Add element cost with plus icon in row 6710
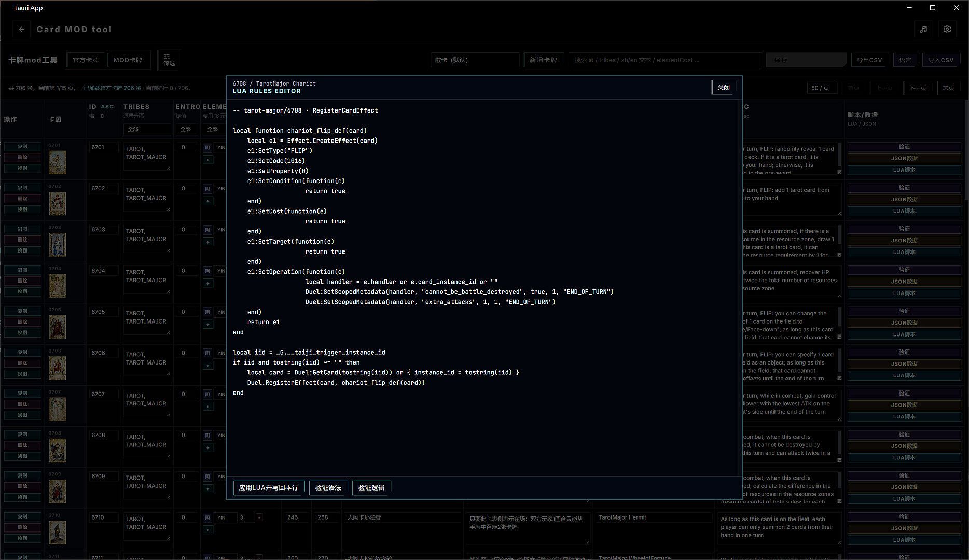 (x=207, y=529)
